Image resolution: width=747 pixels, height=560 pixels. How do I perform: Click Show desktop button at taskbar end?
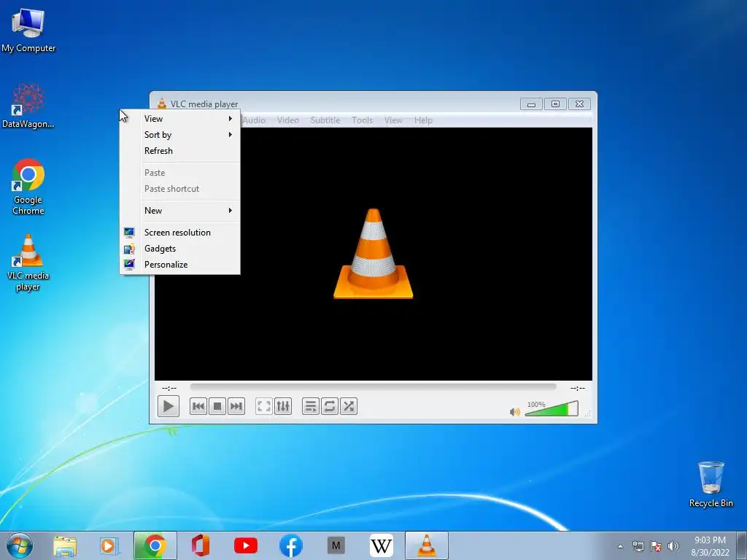[743, 545]
